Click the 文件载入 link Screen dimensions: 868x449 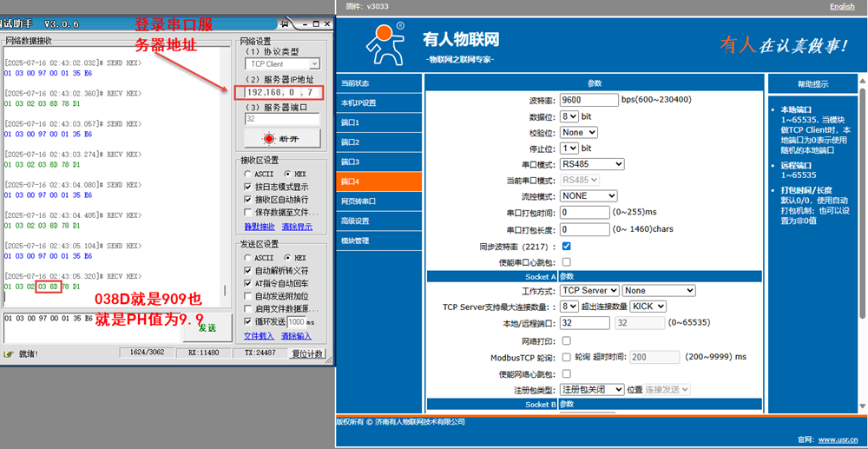pos(259,336)
